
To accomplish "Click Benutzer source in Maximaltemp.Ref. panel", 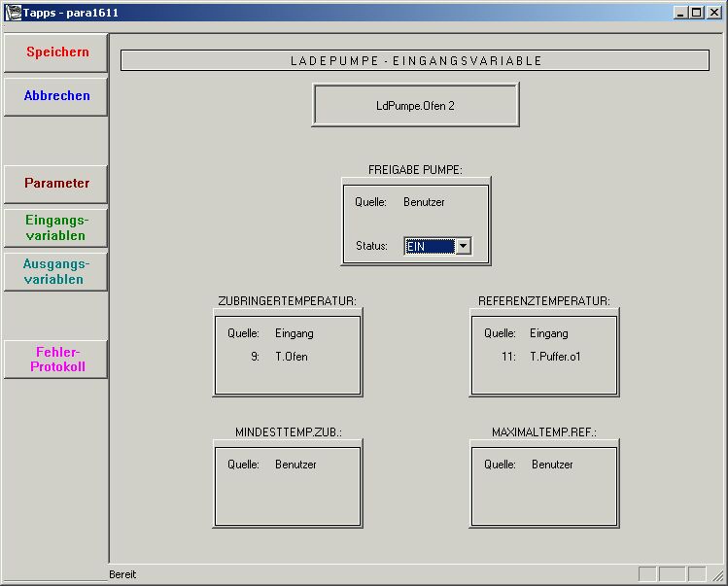I will click(552, 465).
